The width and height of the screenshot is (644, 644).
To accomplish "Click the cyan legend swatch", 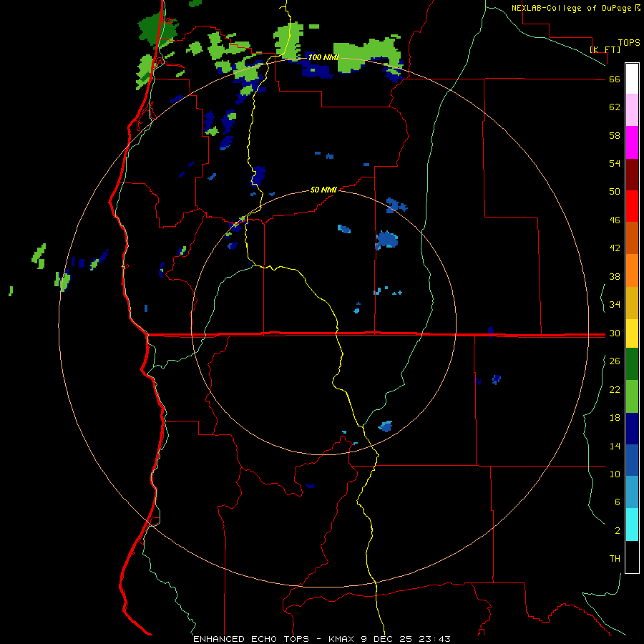I will coord(632,525).
